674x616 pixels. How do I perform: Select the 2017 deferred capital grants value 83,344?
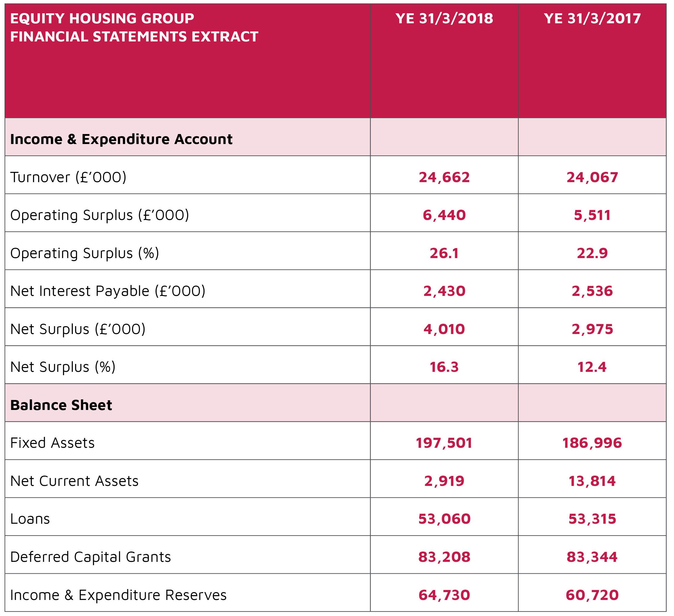(x=593, y=557)
